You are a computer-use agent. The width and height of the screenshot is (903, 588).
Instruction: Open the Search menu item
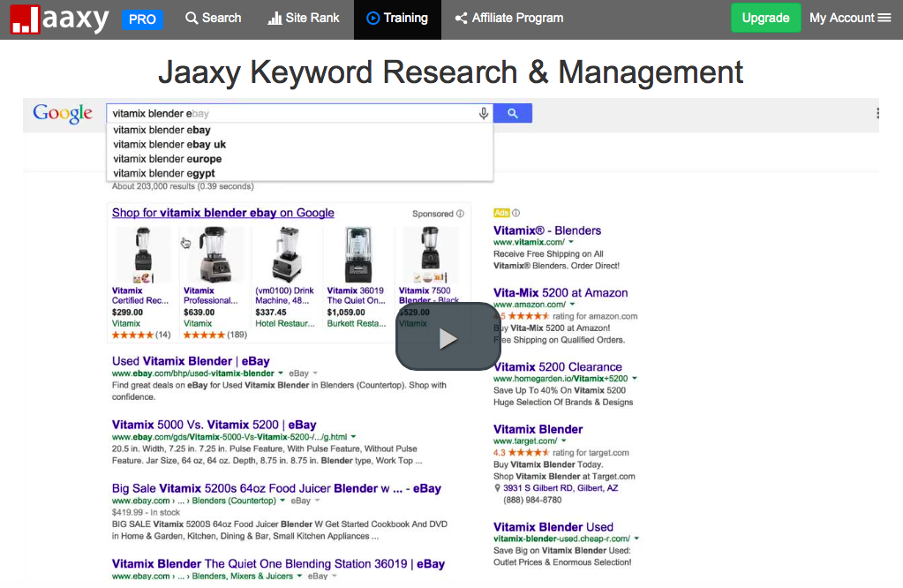213,19
